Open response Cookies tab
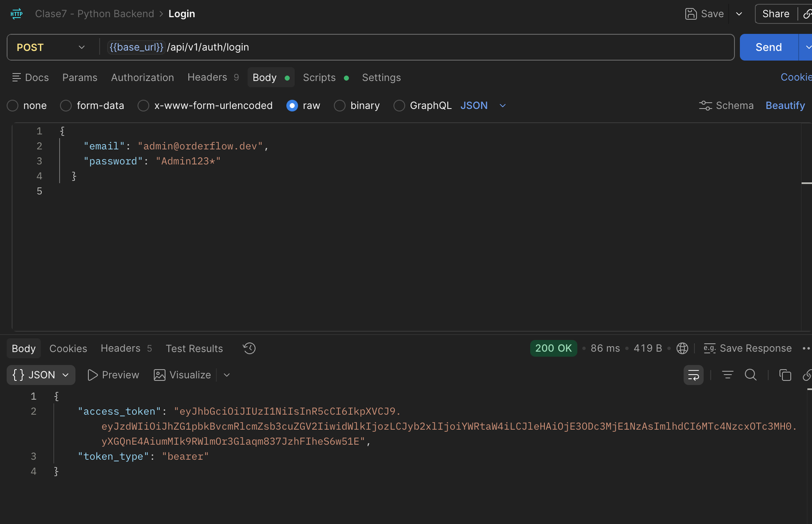This screenshot has height=524, width=812. coord(68,348)
